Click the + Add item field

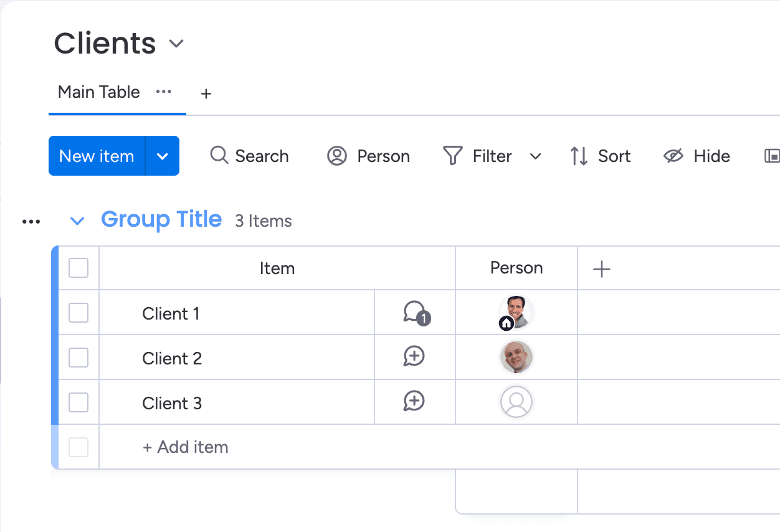click(x=186, y=447)
